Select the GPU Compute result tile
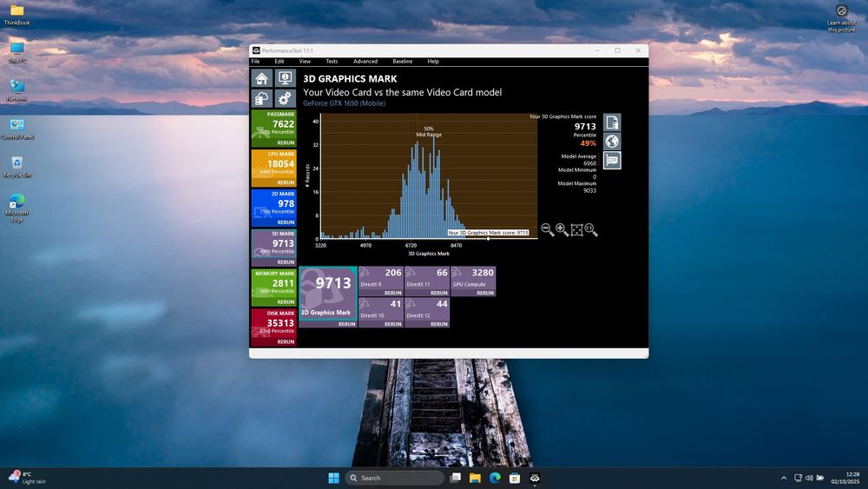Screen dimensions: 868x489 click(473, 278)
